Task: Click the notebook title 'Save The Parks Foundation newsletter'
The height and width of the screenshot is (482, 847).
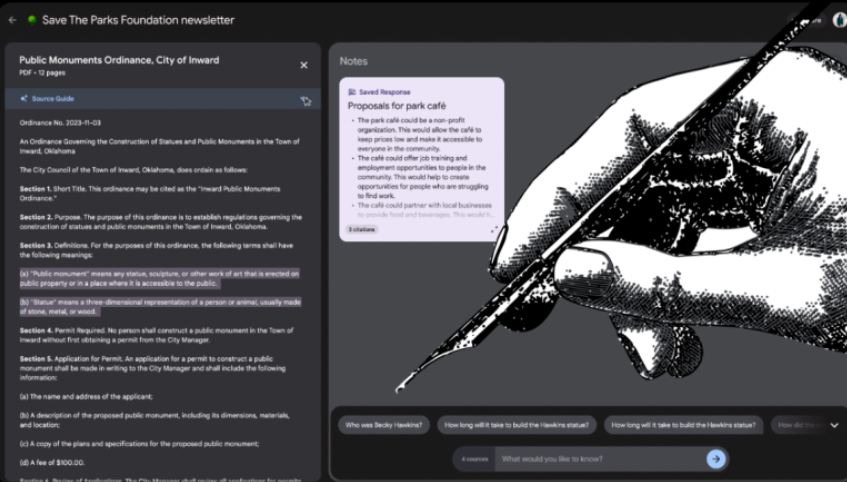Action: coord(138,20)
